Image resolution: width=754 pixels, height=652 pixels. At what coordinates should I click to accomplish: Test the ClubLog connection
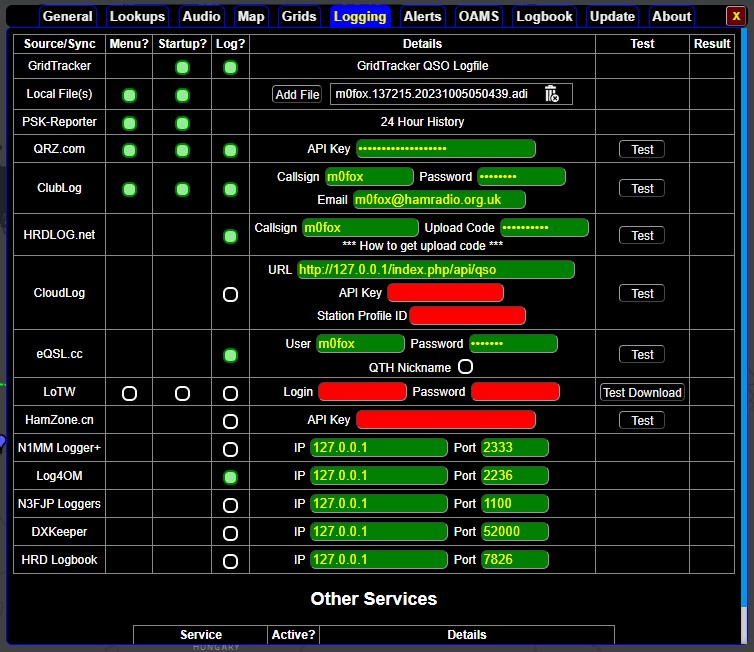tap(642, 188)
